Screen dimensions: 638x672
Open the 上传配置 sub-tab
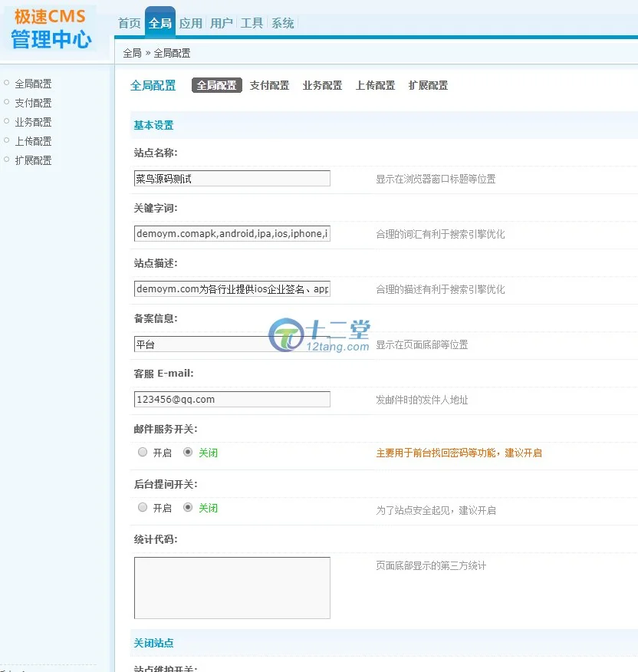375,86
